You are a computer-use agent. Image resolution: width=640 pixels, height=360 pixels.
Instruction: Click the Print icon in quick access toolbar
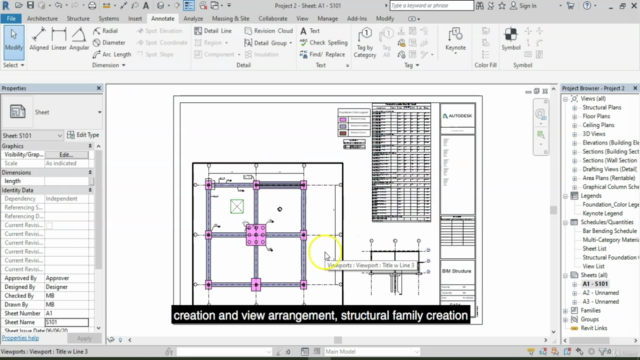coord(92,5)
